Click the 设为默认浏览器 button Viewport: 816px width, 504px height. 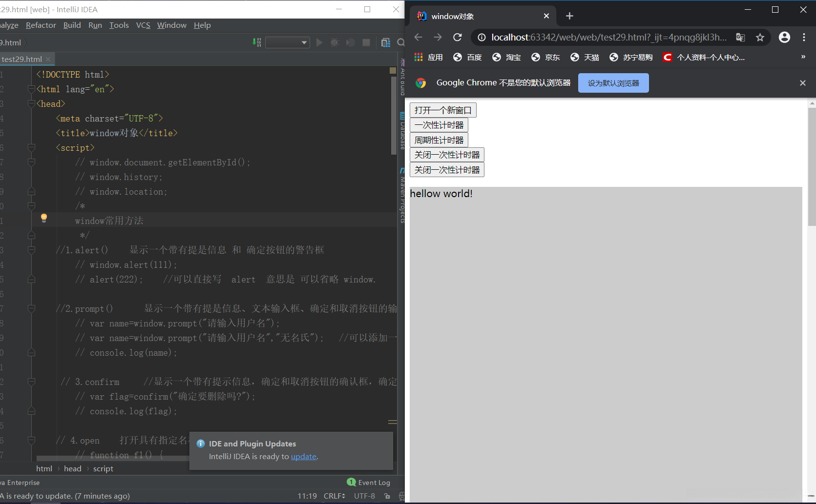coord(613,83)
